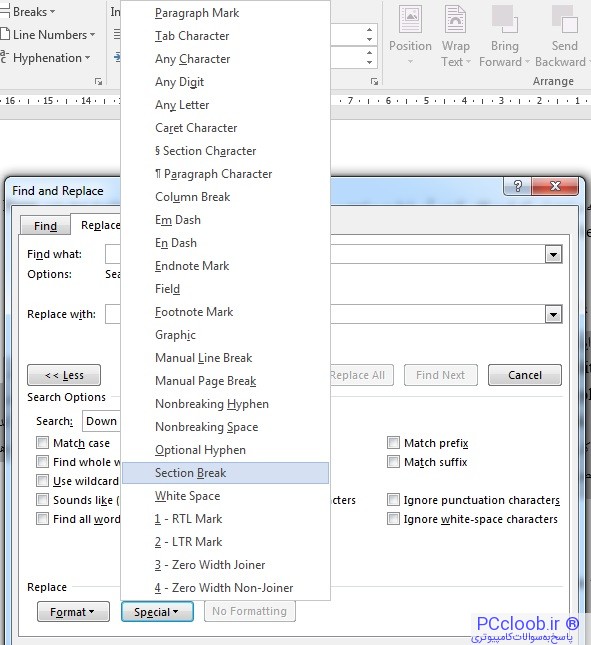Toggle Find all word forms checkbox
The image size is (591, 645).
42,519
